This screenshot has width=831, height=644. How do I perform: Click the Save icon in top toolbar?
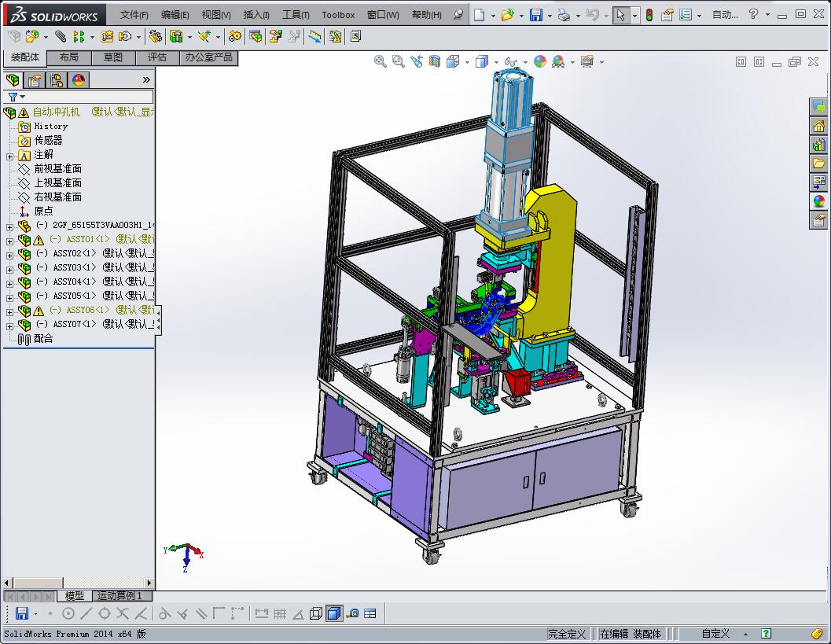click(x=536, y=15)
